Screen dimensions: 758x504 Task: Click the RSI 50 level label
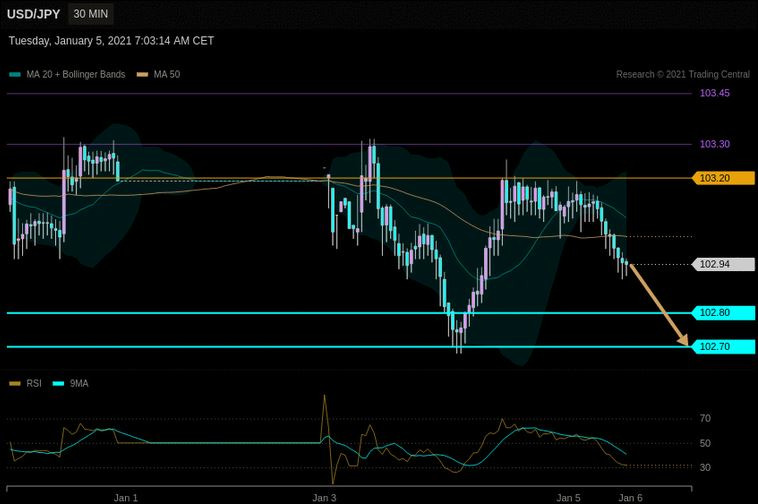(705, 443)
